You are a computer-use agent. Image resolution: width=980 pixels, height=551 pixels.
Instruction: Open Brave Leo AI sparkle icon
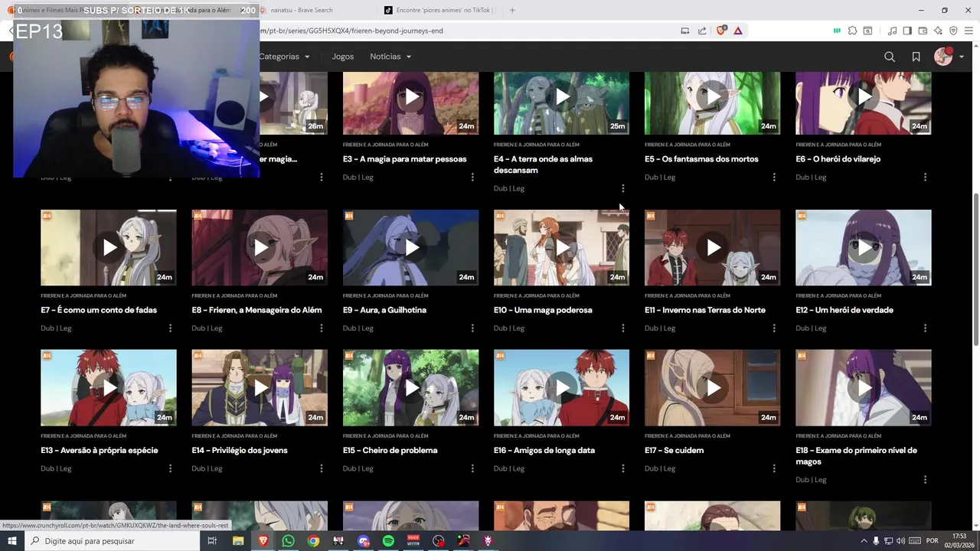coord(938,31)
